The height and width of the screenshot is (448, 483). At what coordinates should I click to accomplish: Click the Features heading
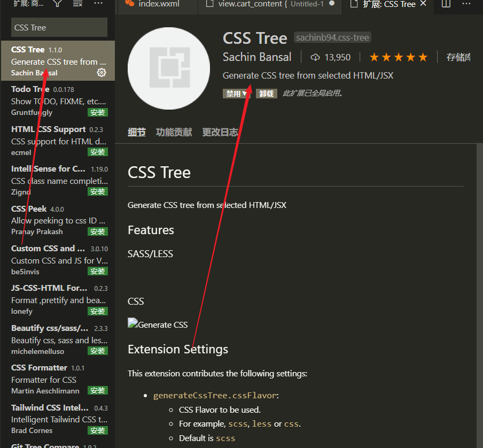pyautogui.click(x=151, y=230)
